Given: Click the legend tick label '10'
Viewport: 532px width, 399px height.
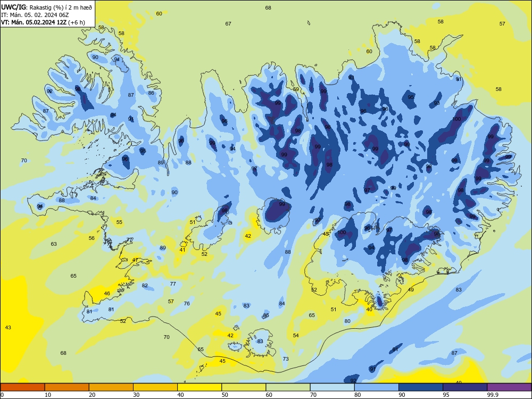Looking at the screenshot, I should tap(48, 395).
